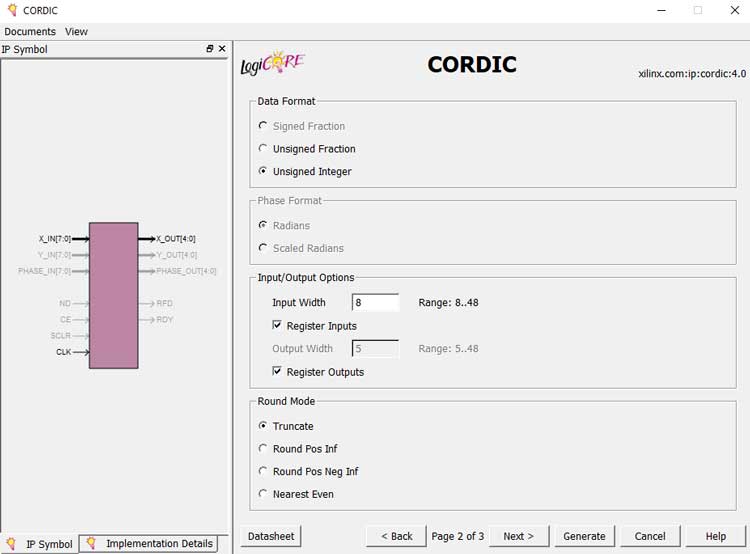Click the Page 2 of 3 indicator
The image size is (750, 554).
[457, 536]
